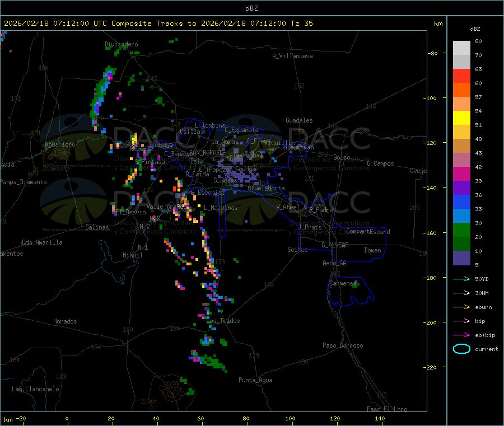
Task: Click the 0 km horizontal axis tick
Action: point(67,418)
